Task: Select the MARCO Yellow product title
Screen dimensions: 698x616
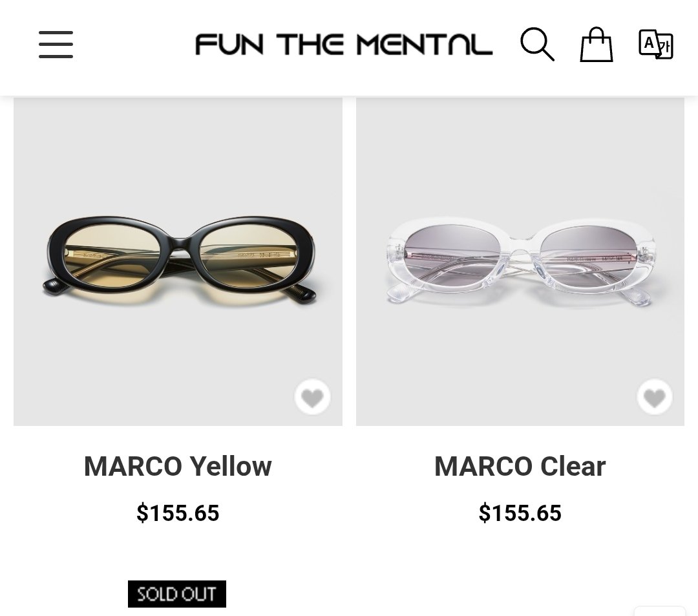Action: (178, 466)
